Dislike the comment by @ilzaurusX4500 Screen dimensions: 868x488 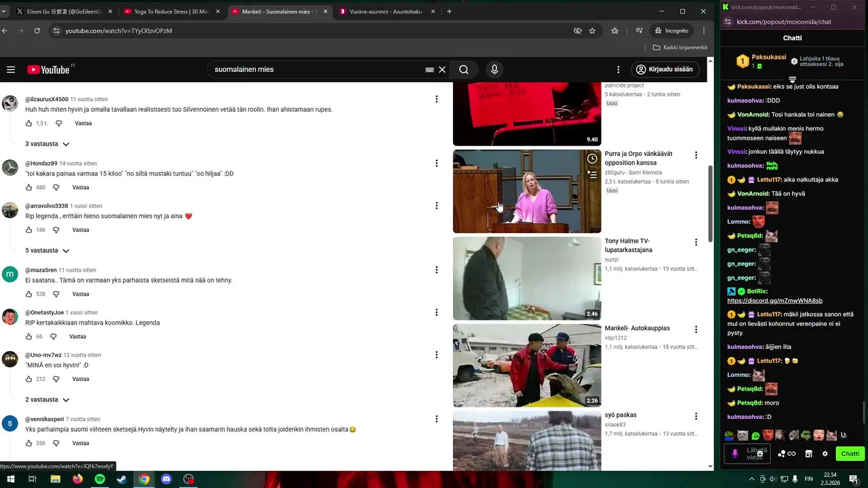click(x=58, y=123)
